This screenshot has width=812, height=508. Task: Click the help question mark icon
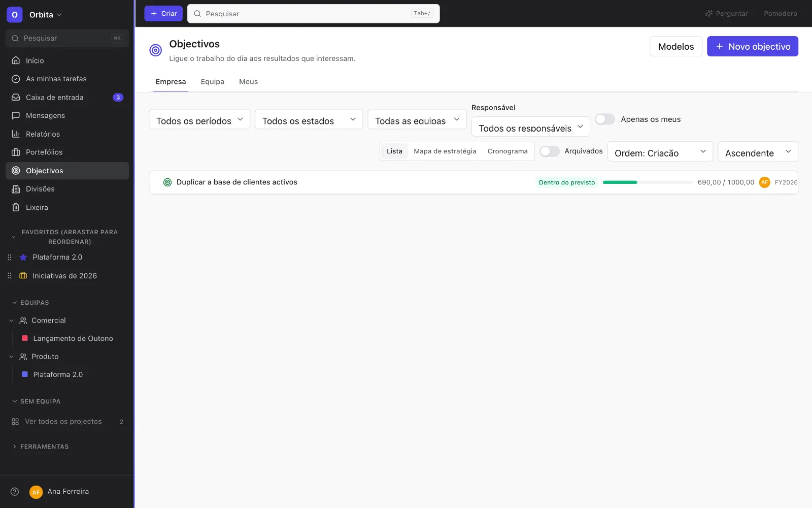coord(15,491)
